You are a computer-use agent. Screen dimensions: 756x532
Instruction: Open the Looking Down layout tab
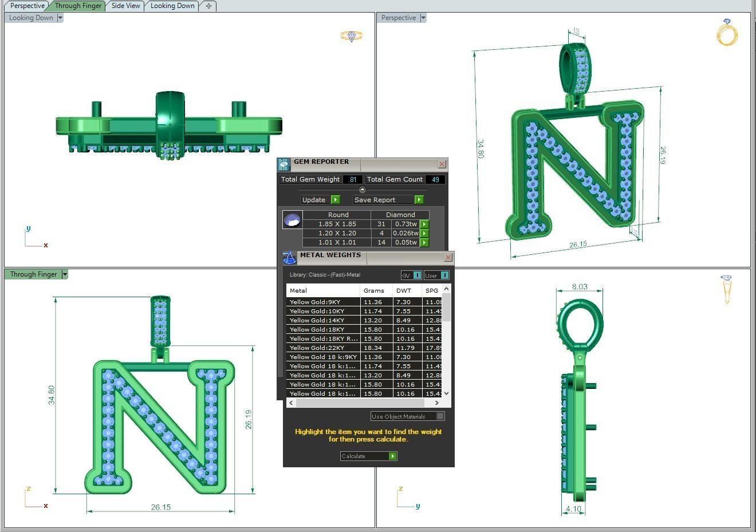coord(172,6)
